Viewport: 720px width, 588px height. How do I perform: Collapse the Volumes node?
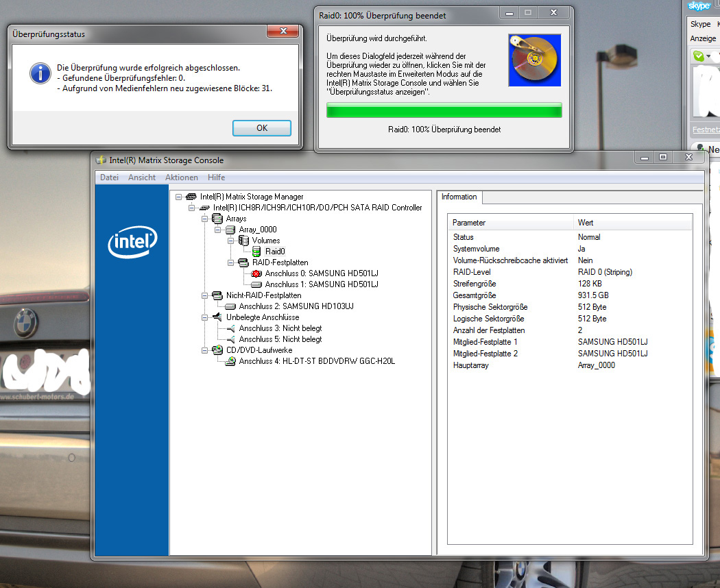tap(230, 241)
